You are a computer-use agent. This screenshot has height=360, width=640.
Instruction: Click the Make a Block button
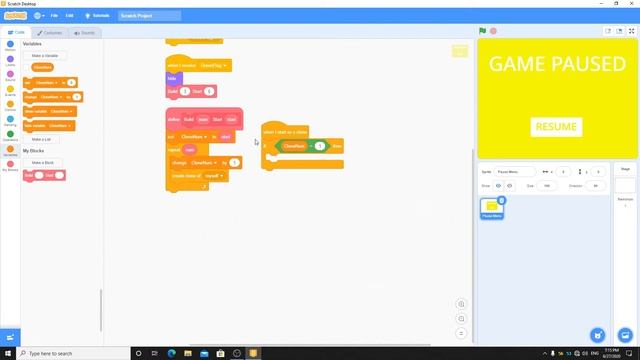(42, 163)
